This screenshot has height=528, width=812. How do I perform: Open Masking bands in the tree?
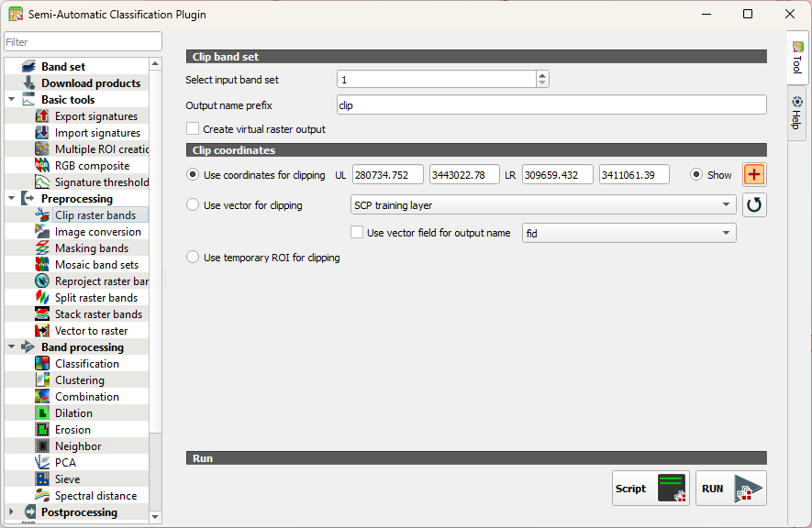pos(91,248)
